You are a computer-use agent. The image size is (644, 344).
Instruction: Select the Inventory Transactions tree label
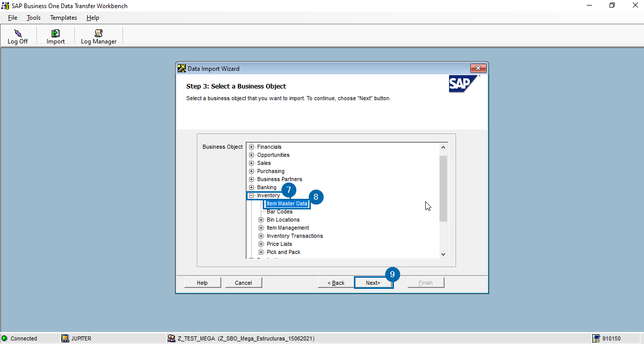point(295,236)
